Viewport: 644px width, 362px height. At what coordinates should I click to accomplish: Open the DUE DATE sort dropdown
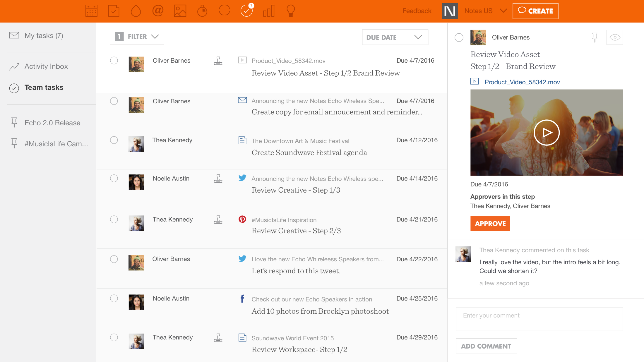point(395,37)
